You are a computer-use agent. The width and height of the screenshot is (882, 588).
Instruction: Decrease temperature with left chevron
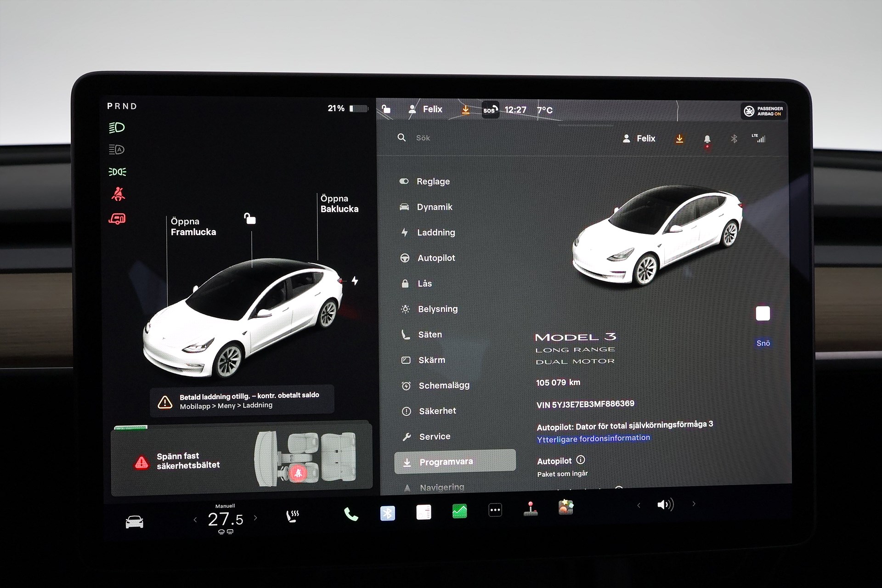pos(195,520)
